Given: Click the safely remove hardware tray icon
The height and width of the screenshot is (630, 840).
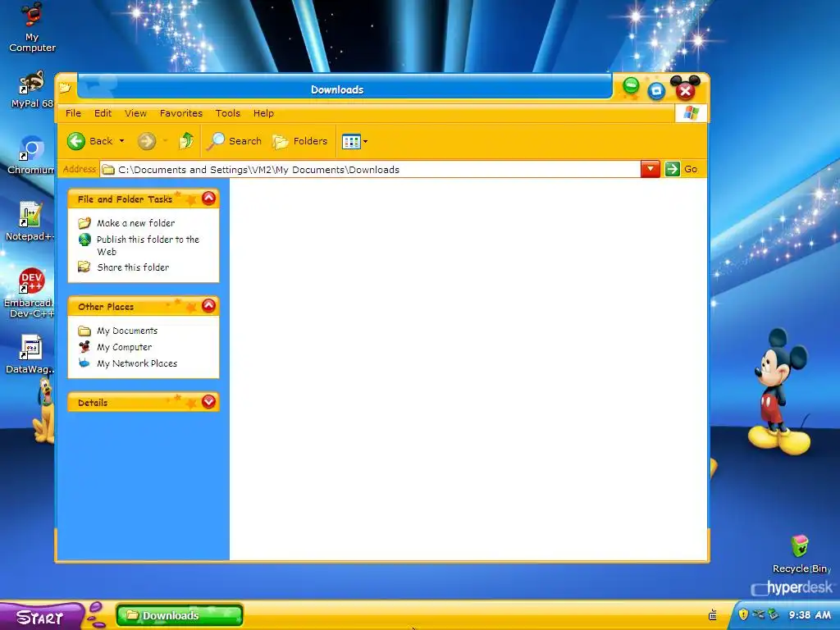Looking at the screenshot, I should pyautogui.click(x=773, y=614).
